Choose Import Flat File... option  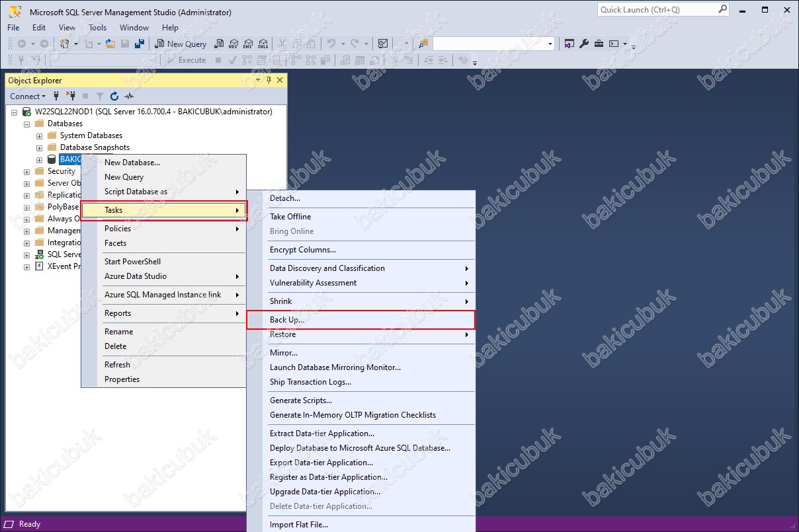click(360, 525)
